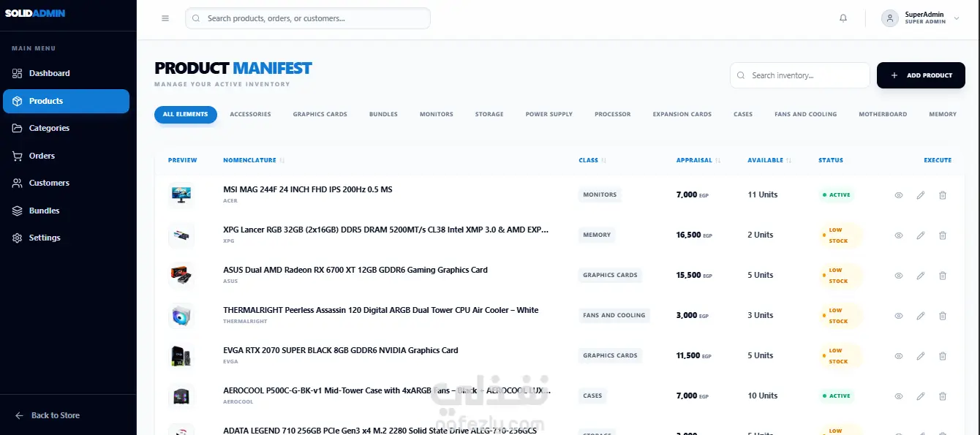Image resolution: width=980 pixels, height=435 pixels.
Task: Select the Memory filter tab
Action: click(x=943, y=114)
